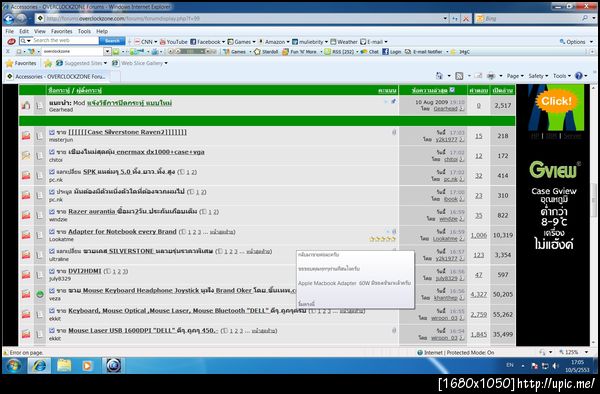
Task: Click the browser Forward arrow button
Action: (x=22, y=19)
